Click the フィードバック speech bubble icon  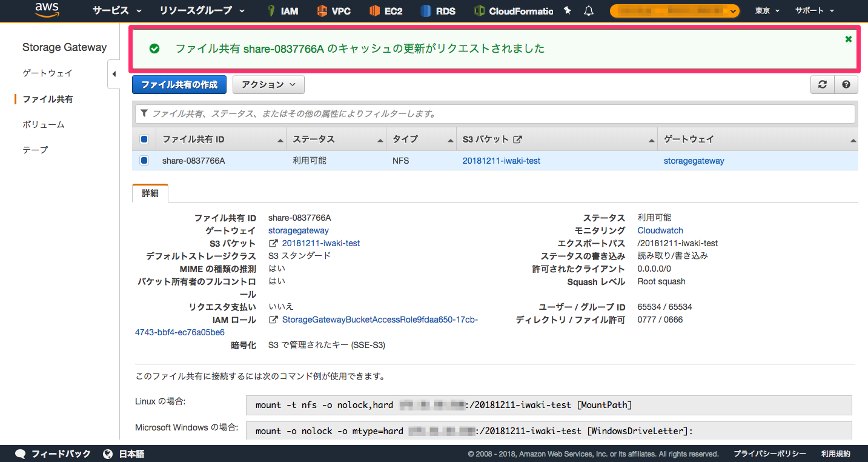(x=20, y=454)
